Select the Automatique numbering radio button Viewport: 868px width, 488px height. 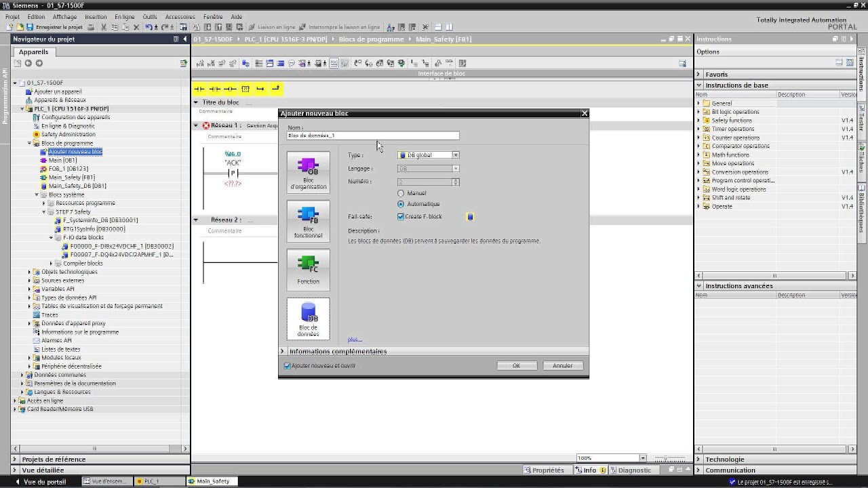401,204
